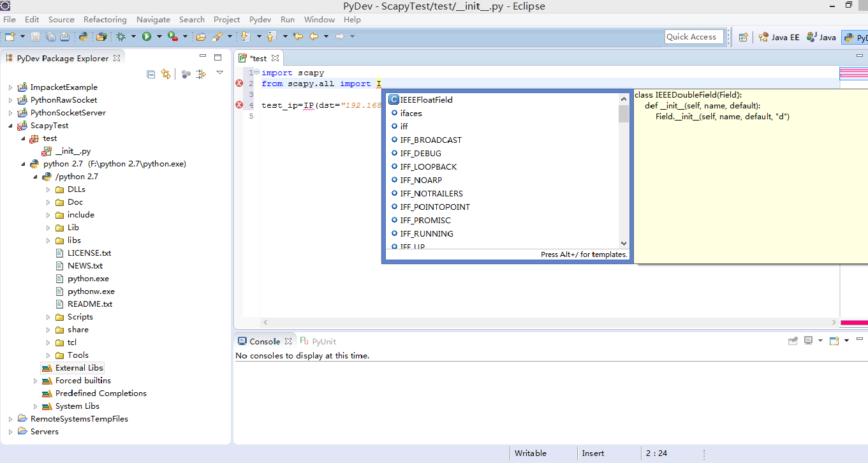Click the Open Type folder icon
This screenshot has height=463, width=868.
pyautogui.click(x=201, y=36)
